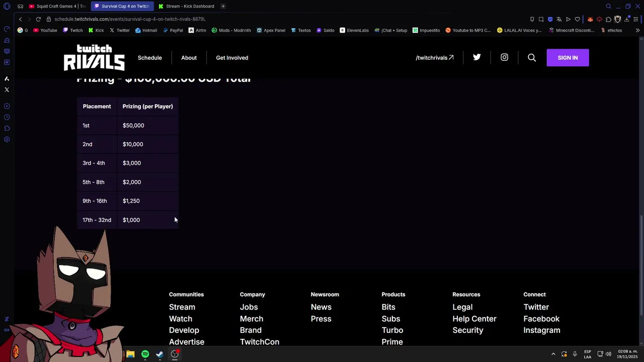Open the Apex Panel bookmark
This screenshot has height=362, width=644.
click(271, 30)
